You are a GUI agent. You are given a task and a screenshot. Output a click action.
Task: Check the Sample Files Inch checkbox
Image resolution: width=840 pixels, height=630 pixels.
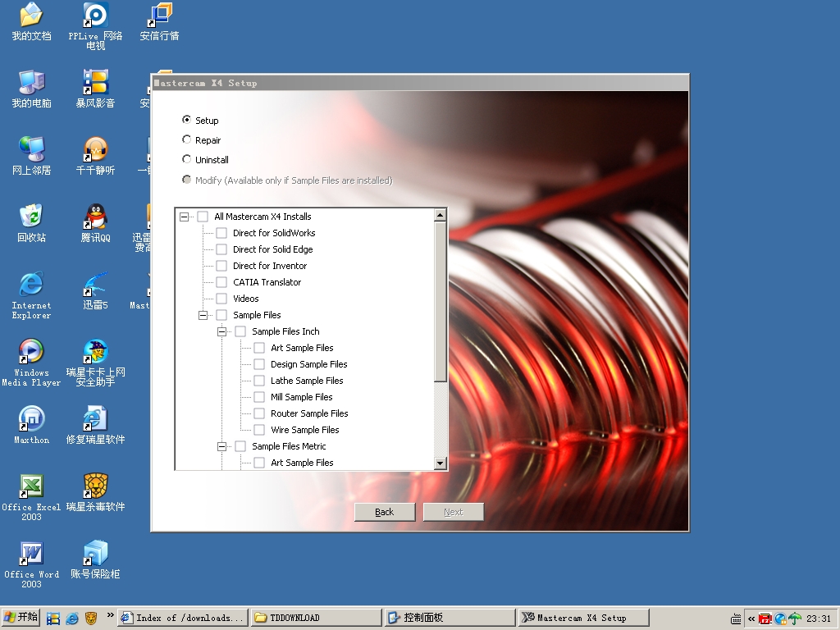pyautogui.click(x=240, y=331)
